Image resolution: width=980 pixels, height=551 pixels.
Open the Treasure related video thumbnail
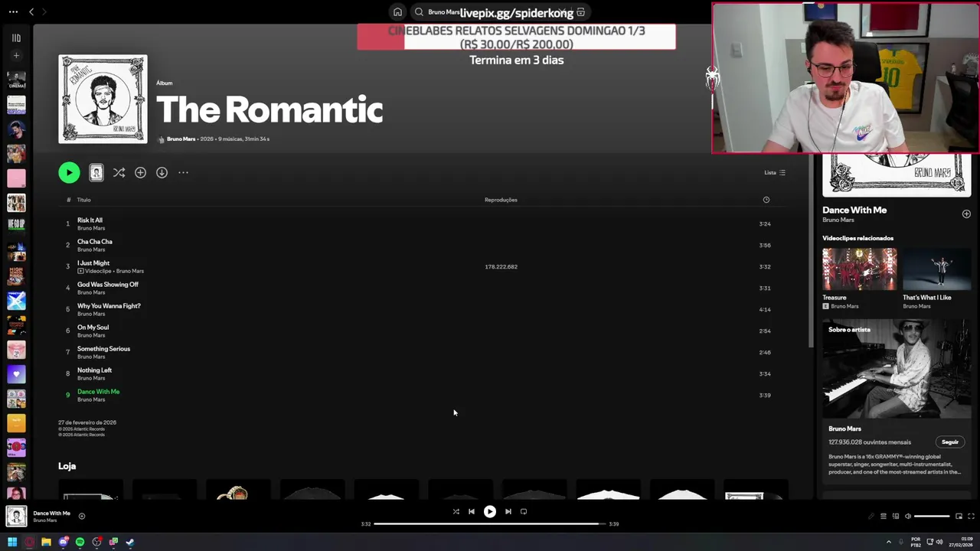coord(859,269)
